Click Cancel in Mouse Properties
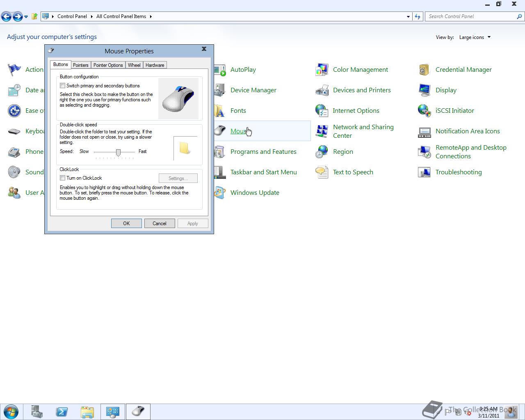Viewport: 525px width, 420px height. coord(160,224)
